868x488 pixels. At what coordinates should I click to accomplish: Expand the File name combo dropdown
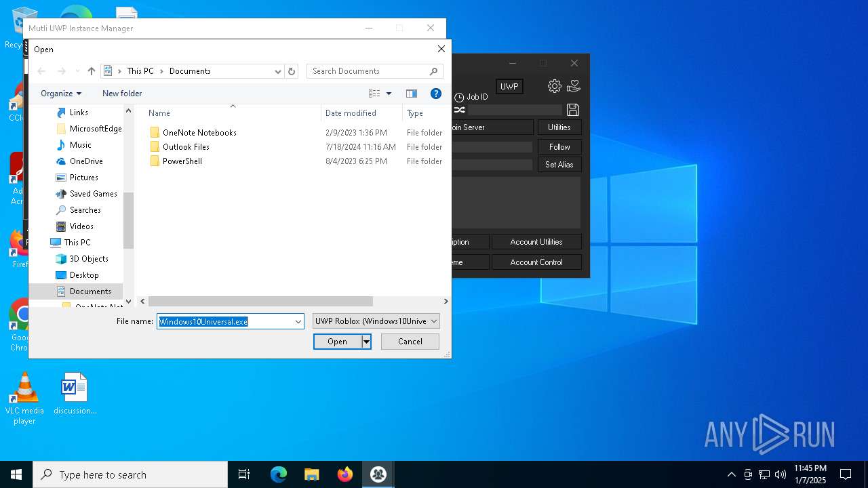[x=298, y=322]
